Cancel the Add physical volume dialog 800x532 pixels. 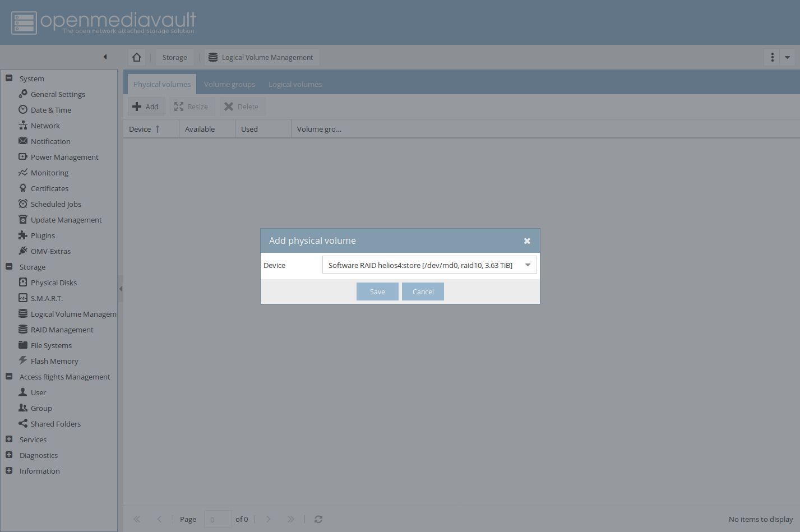423,292
